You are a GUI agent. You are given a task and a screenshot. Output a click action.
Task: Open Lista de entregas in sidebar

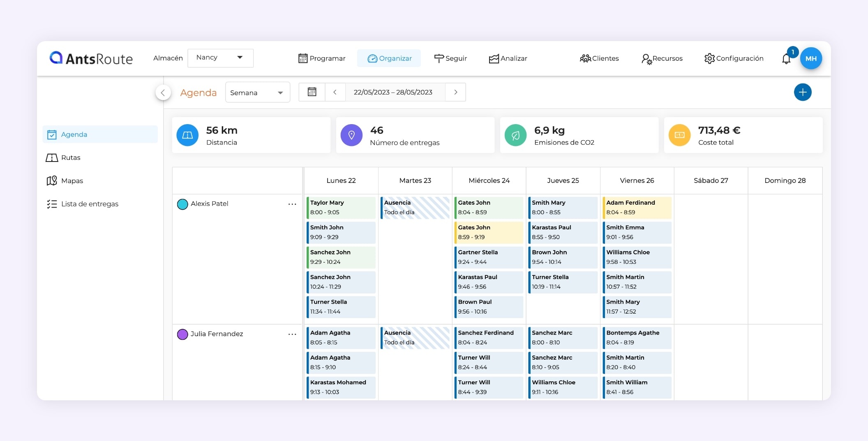tap(90, 204)
